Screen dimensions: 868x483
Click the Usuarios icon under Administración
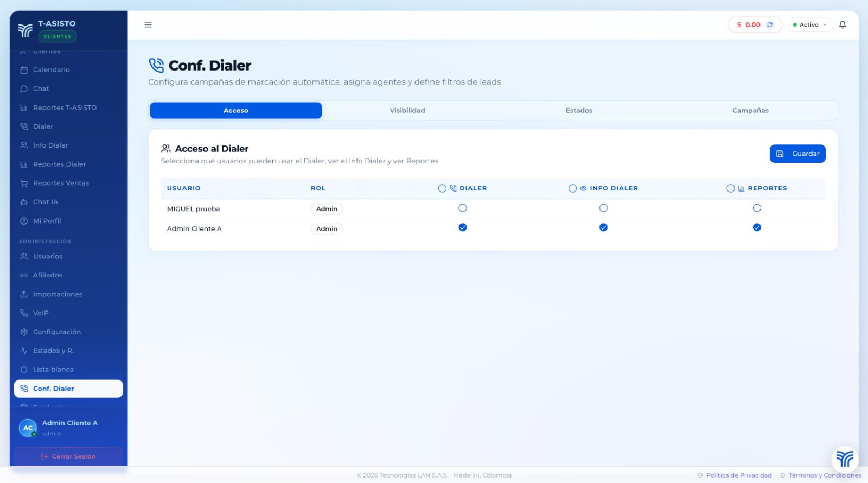click(x=24, y=256)
